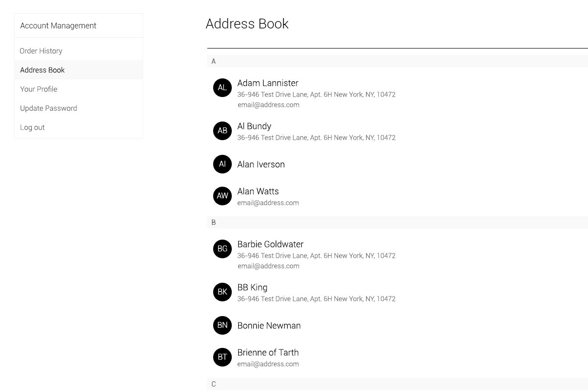The width and height of the screenshot is (588, 392).
Task: Go to Your Profile
Action: (x=39, y=89)
